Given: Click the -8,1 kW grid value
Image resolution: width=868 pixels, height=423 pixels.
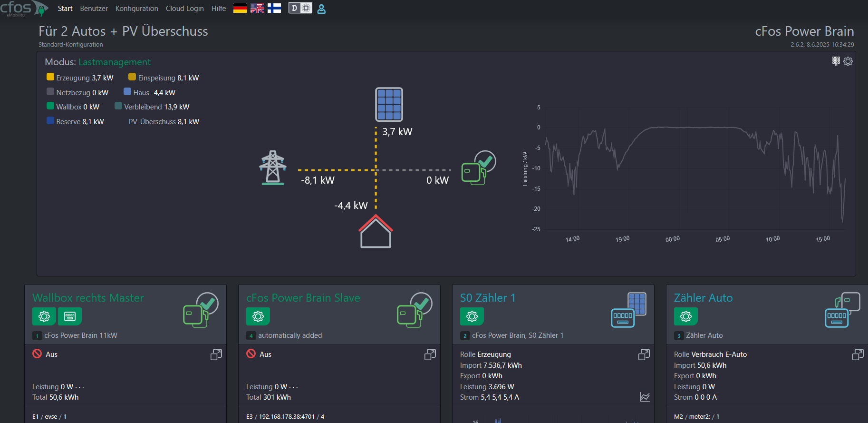Looking at the screenshot, I should [x=318, y=180].
